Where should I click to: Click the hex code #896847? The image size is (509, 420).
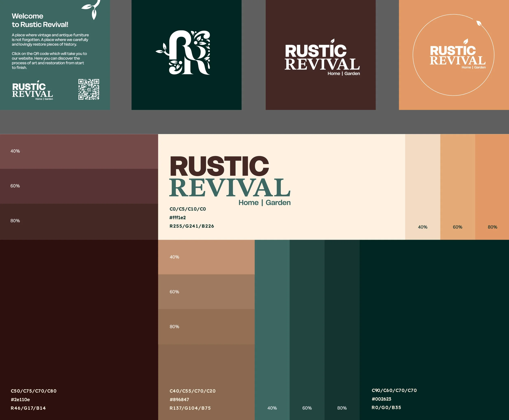click(179, 399)
